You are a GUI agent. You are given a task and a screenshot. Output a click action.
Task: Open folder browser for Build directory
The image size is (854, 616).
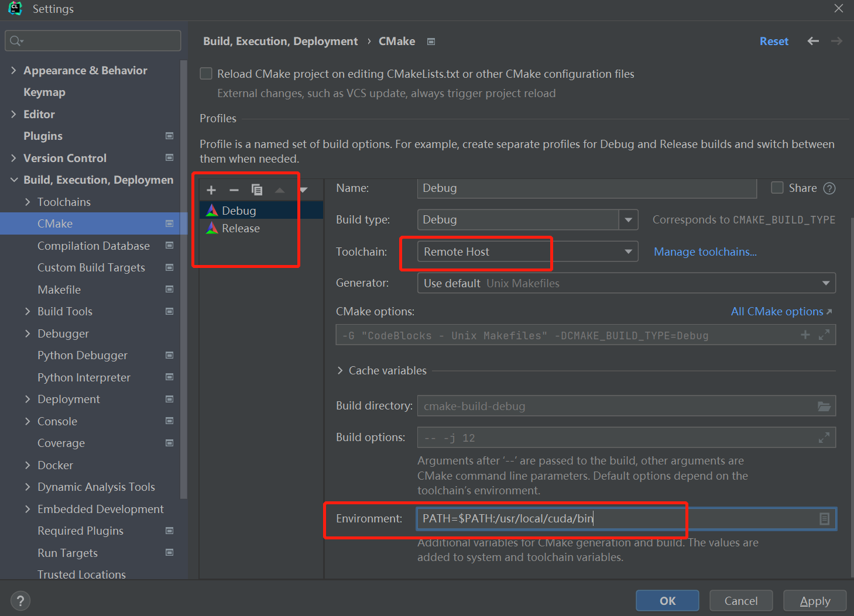tap(824, 406)
